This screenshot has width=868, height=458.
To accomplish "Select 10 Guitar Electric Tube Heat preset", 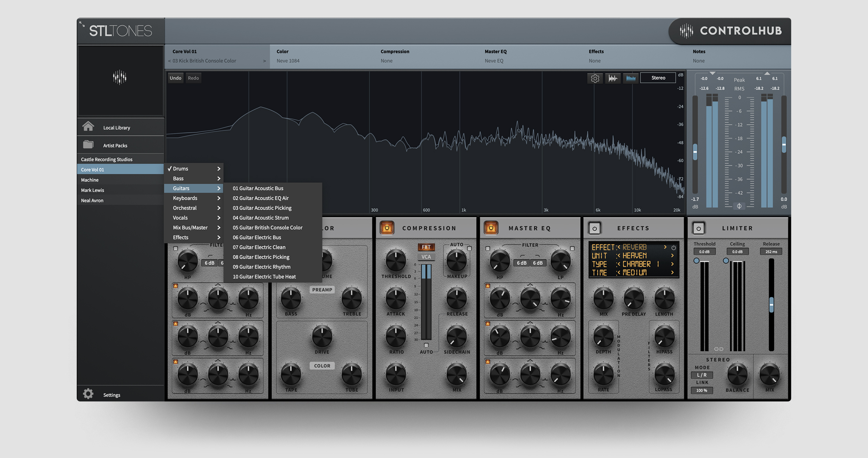I will pyautogui.click(x=273, y=277).
